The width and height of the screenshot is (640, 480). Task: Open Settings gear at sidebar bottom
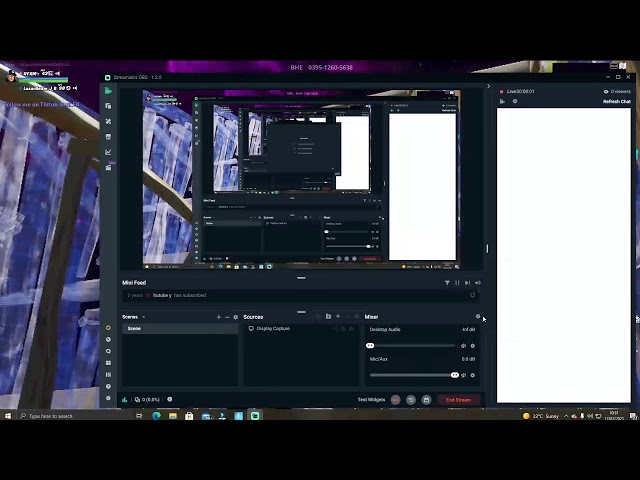108,398
